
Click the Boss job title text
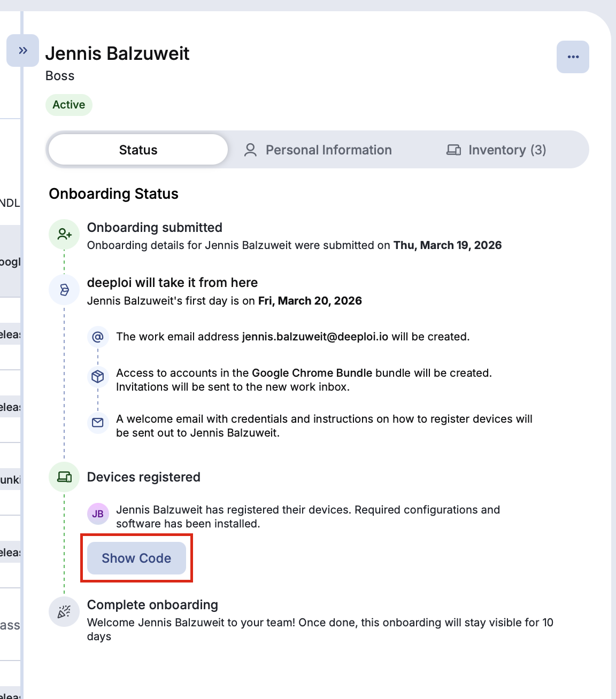tap(60, 76)
